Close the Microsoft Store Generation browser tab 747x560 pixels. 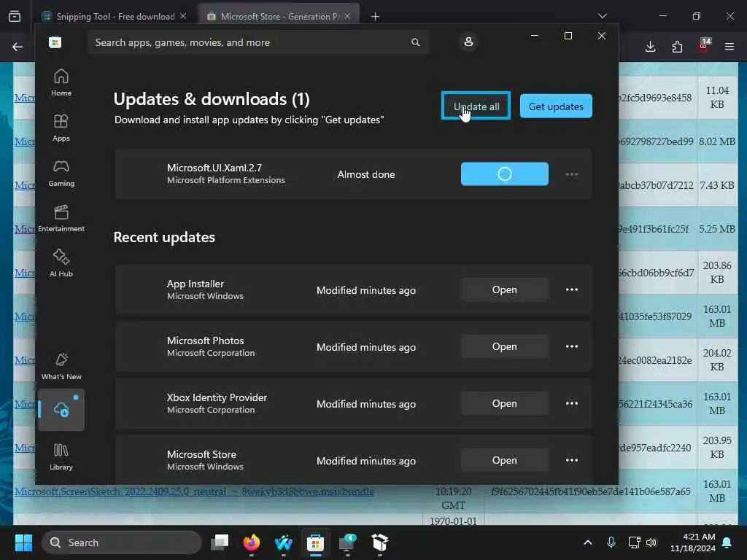click(347, 16)
